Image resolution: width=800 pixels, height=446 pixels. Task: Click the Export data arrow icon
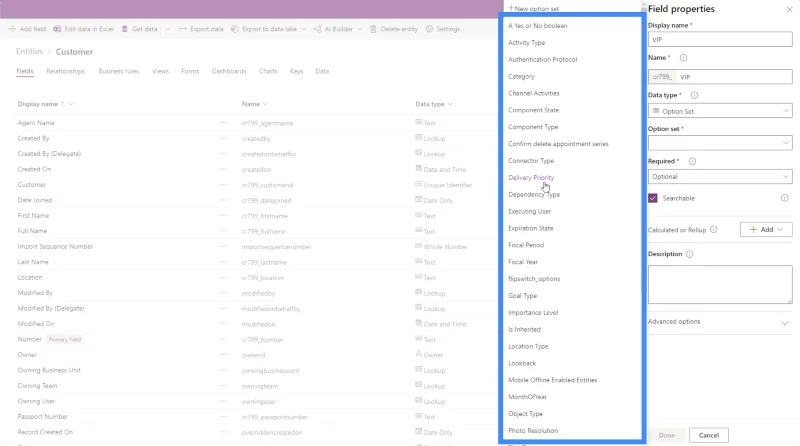click(183, 29)
